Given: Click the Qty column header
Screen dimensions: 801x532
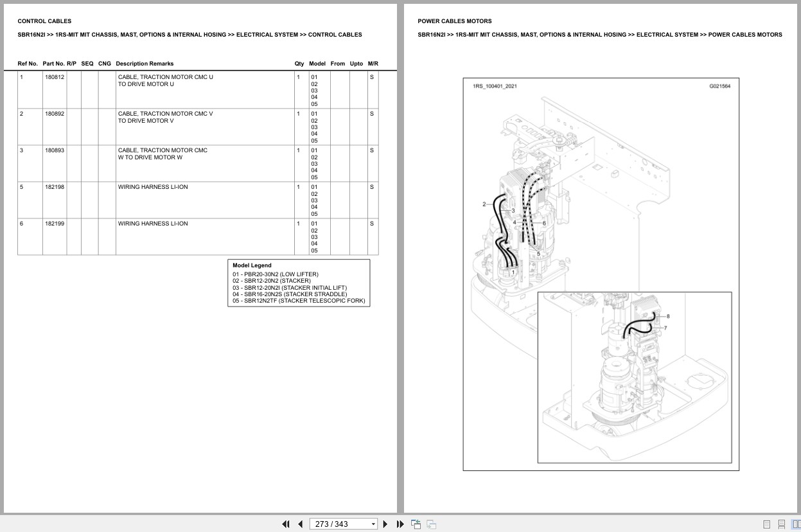Looking at the screenshot, I should (299, 64).
